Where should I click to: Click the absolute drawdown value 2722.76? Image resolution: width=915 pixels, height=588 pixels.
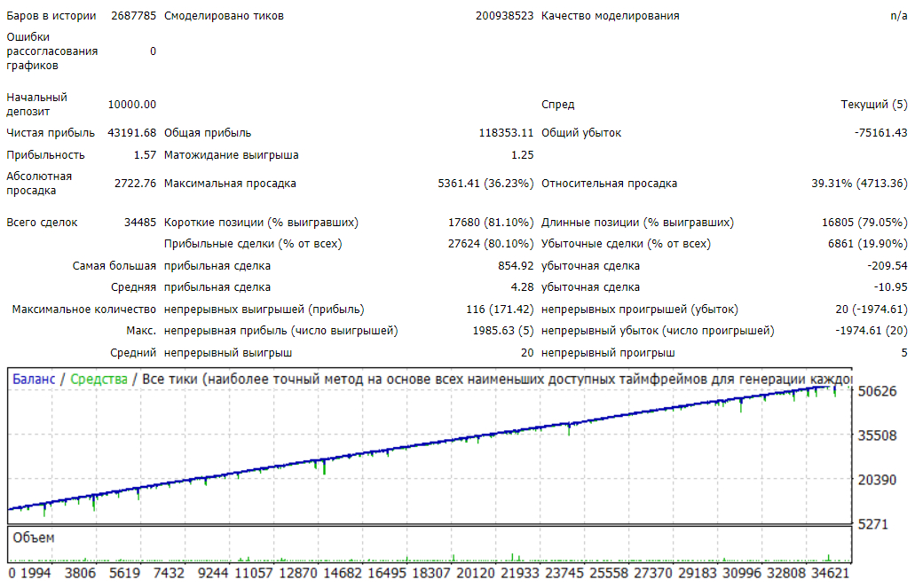click(136, 184)
